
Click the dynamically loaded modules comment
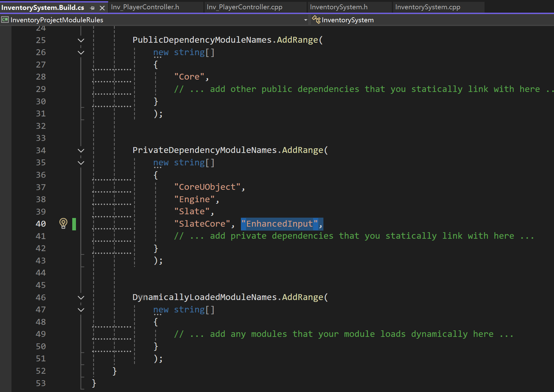(344, 334)
